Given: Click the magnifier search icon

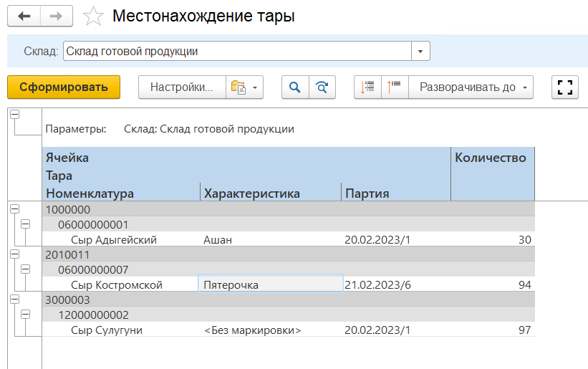Looking at the screenshot, I should [x=294, y=87].
